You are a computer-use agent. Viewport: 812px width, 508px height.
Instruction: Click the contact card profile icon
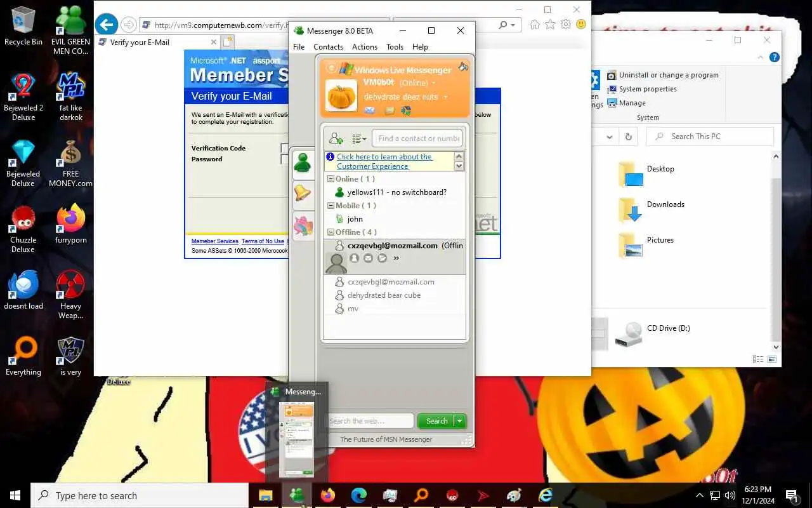point(354,258)
